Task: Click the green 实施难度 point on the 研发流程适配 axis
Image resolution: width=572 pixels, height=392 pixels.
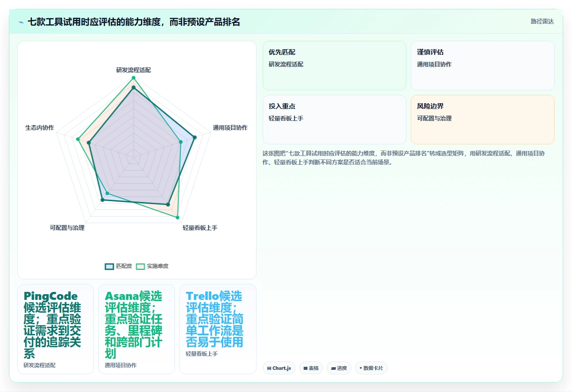Action: 133,78
